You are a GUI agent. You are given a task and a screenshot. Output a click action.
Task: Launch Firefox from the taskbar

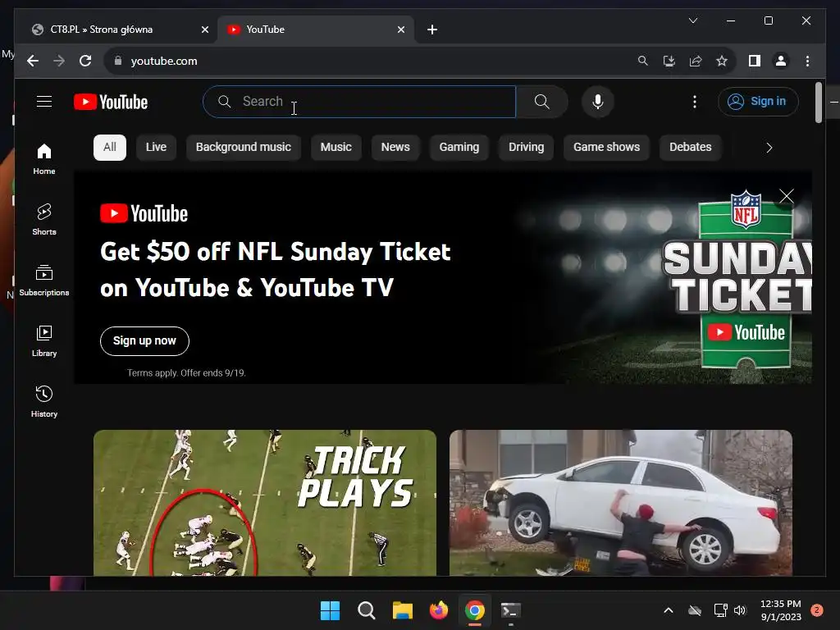(x=439, y=610)
